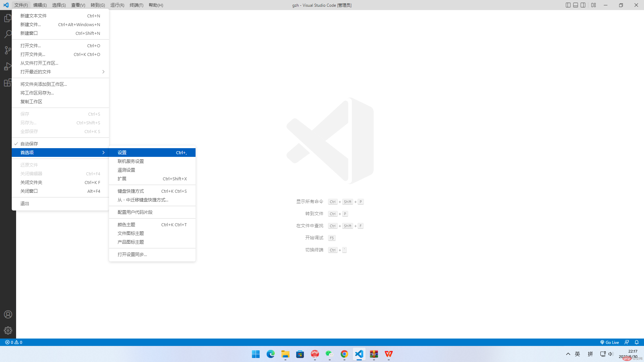Open the Search view in activity bar
Viewport: 644px width, 362px height.
tap(8, 34)
